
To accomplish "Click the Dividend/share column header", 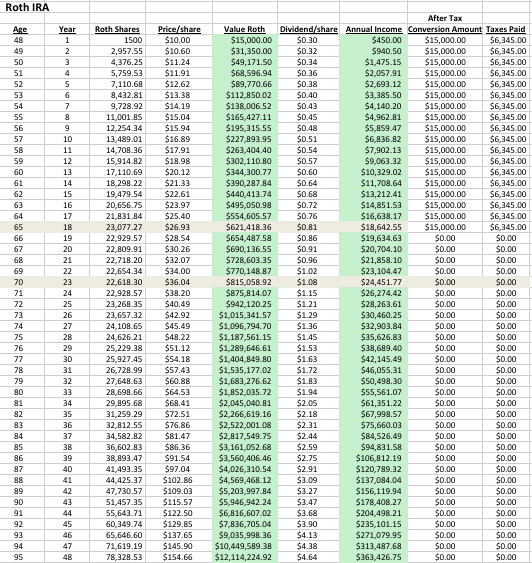I will [308, 29].
